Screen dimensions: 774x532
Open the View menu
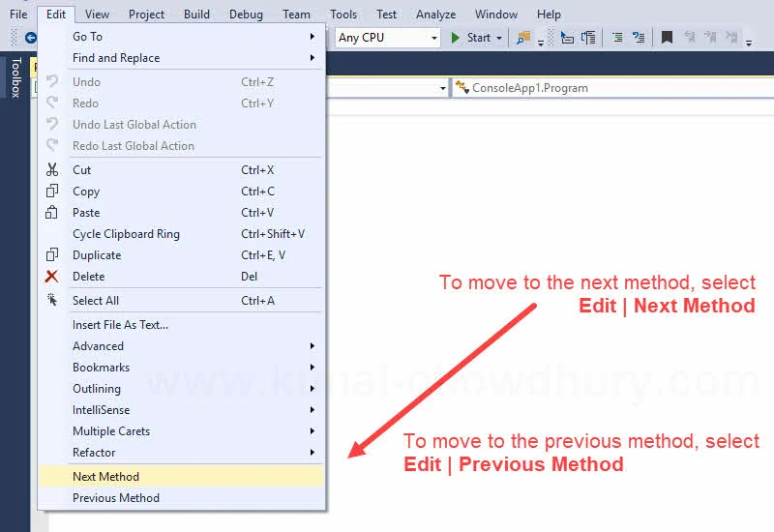97,15
